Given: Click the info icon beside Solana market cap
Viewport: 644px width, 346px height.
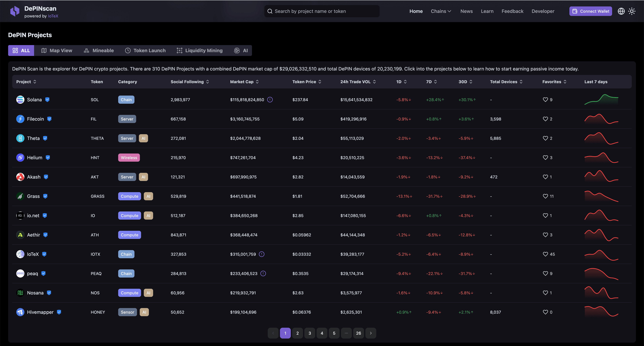Looking at the screenshot, I should [x=270, y=100].
